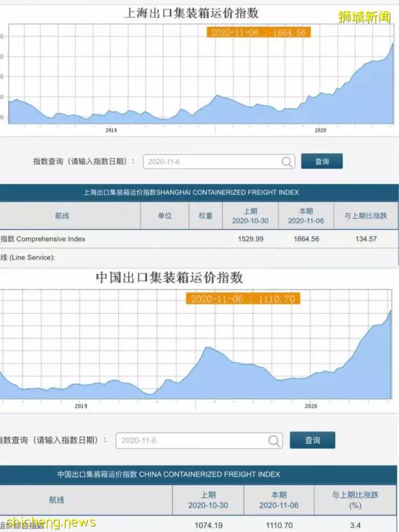Click the 指数查询 label above the SCFI table

coord(84,162)
